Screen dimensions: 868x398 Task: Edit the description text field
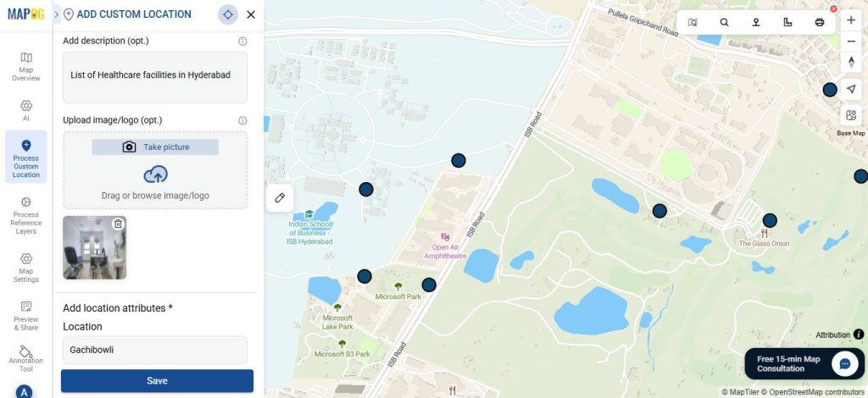[x=155, y=77]
